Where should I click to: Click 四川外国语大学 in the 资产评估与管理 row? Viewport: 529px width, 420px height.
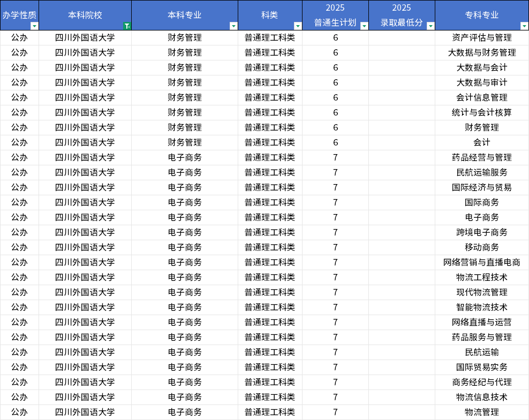pyautogui.click(x=85, y=38)
